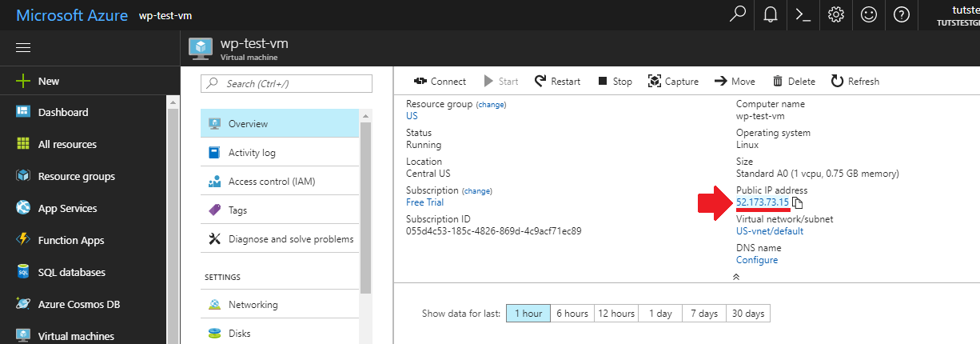
Task: Click subscription ID 055d4c53-185c-4826-869d-4c9acf71ec89
Action: pyautogui.click(x=494, y=231)
